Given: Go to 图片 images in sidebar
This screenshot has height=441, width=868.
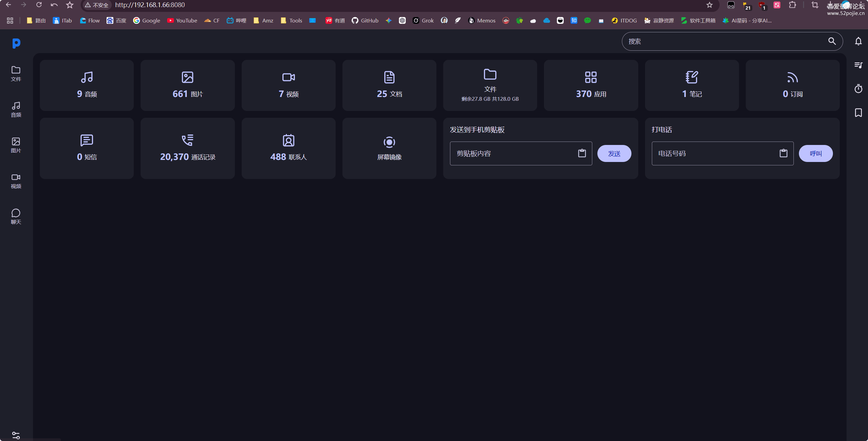Looking at the screenshot, I should 16,145.
